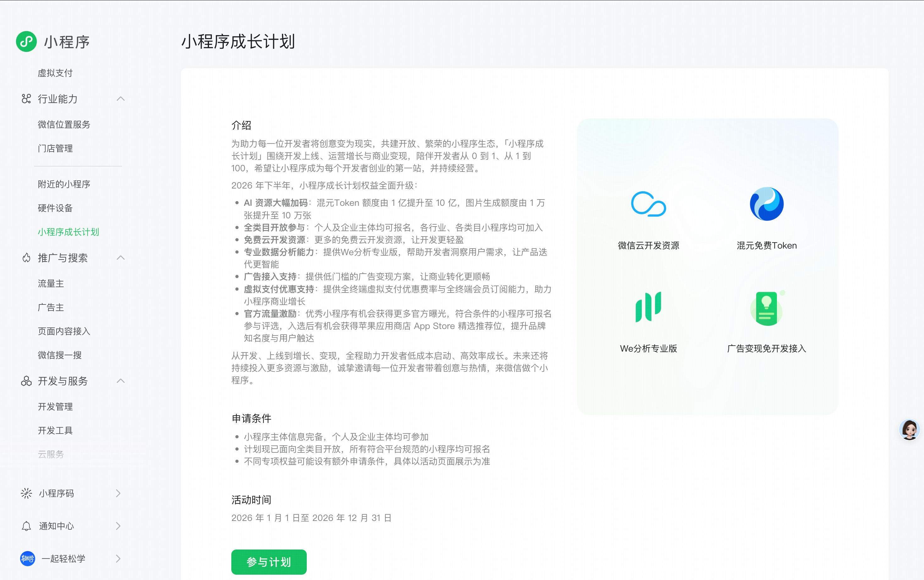Click the 混元免费Token label
Image resolution: width=924 pixels, height=580 pixels.
pos(767,245)
